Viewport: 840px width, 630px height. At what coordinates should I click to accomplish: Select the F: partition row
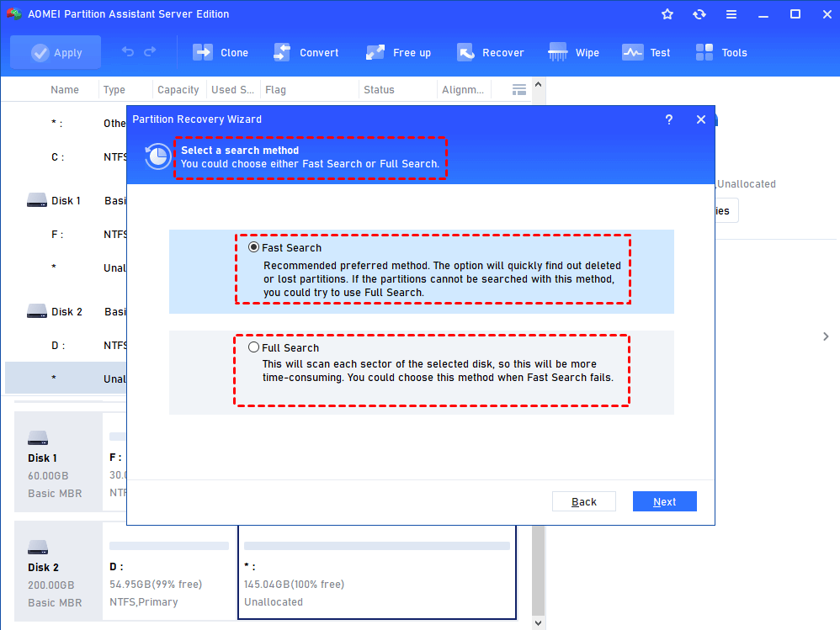(66, 234)
